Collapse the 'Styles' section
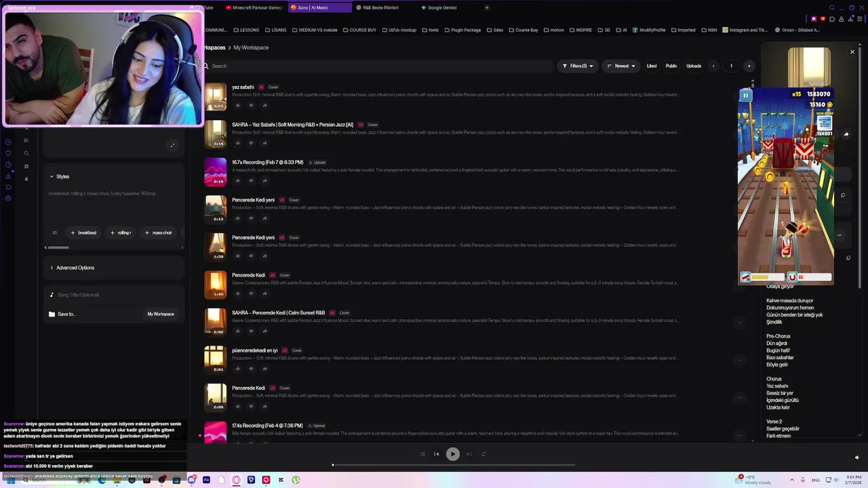 pos(59,176)
